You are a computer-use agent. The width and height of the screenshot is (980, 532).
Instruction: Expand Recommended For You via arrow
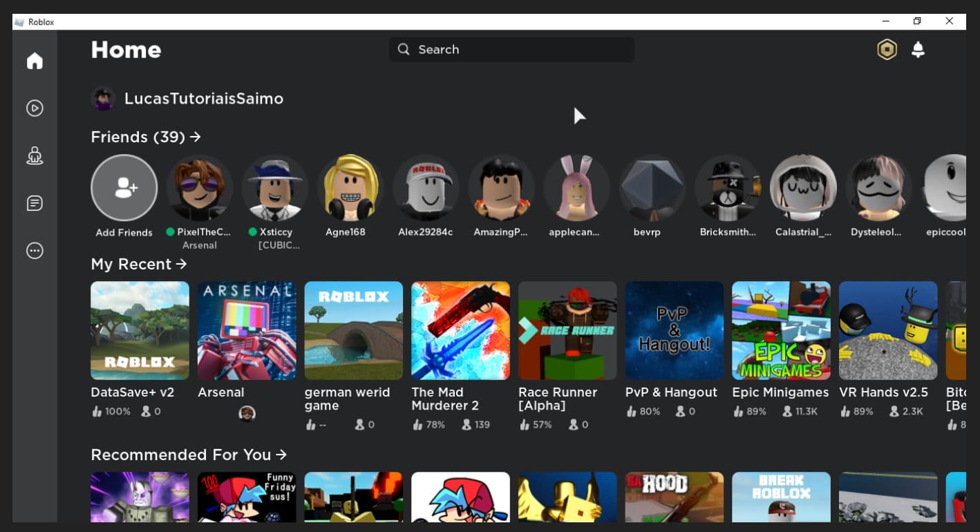coord(281,455)
